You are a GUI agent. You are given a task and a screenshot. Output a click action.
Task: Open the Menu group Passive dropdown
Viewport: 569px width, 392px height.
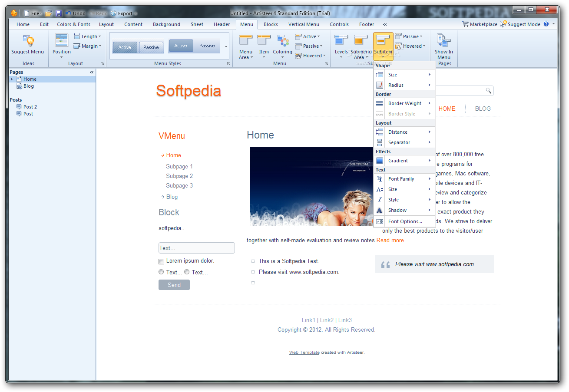[309, 46]
